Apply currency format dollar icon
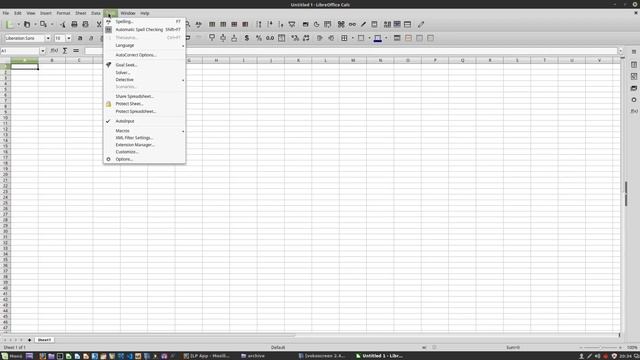The height and width of the screenshot is (360, 640). tap(247, 38)
